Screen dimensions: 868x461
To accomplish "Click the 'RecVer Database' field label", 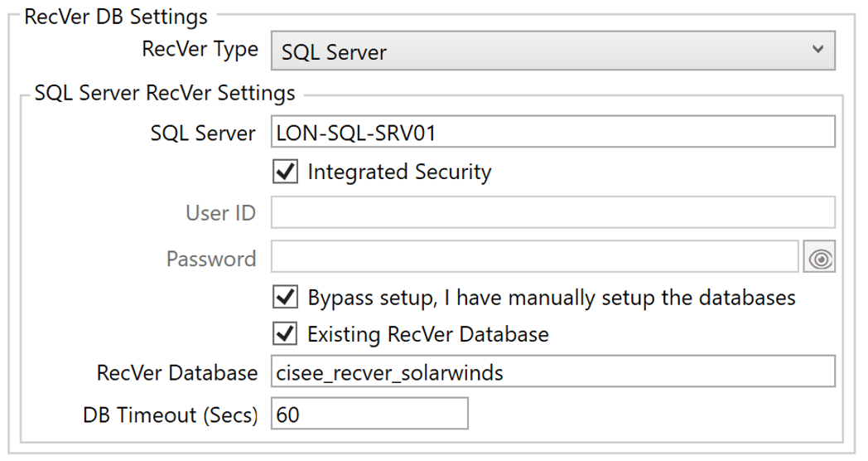I will pyautogui.click(x=176, y=373).
